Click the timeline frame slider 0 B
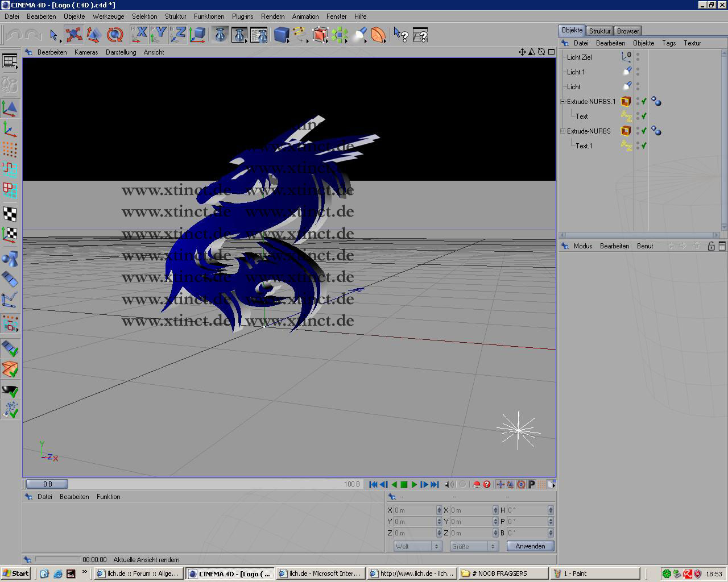728x582 pixels. point(47,484)
